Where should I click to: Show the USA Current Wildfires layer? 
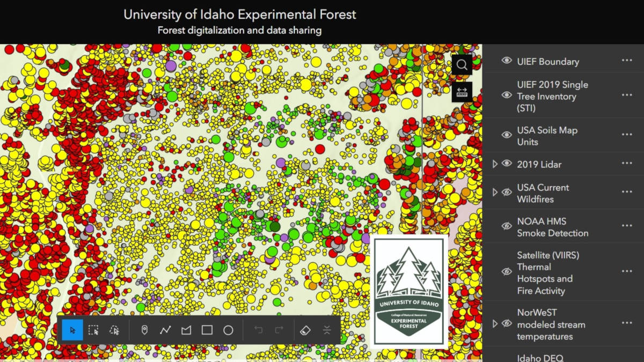click(507, 192)
